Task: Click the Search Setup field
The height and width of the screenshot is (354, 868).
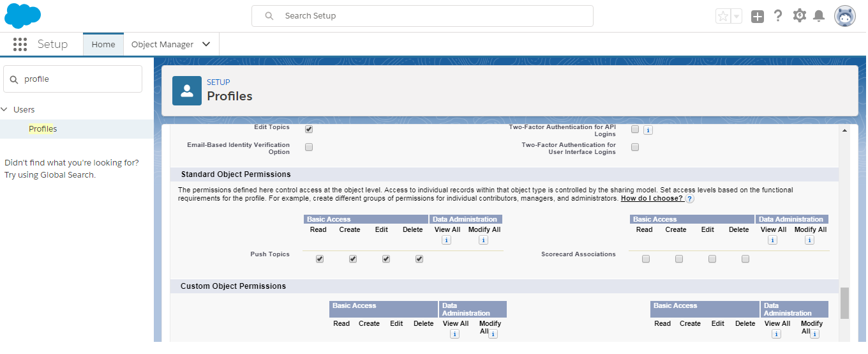Action: point(423,16)
